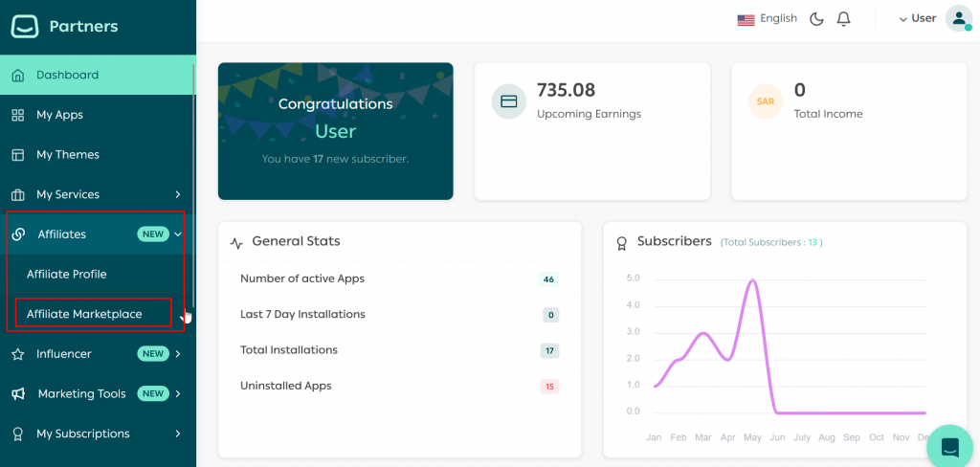Open the chat support bubble

pos(949,447)
